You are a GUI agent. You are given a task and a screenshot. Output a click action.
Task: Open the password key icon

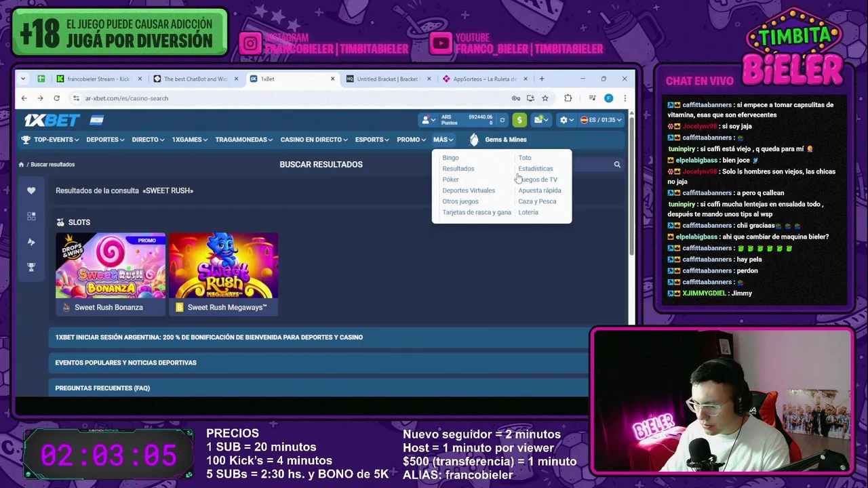516,98
